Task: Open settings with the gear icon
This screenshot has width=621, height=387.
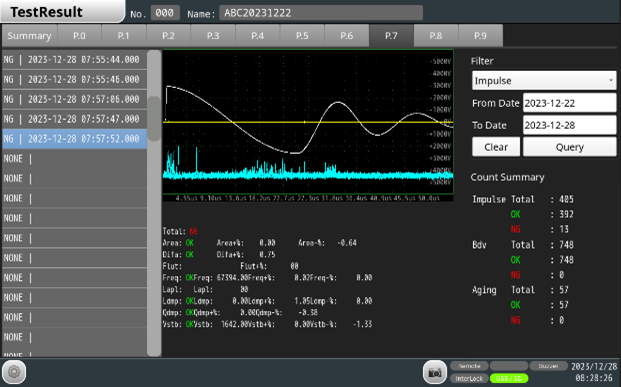Action: pos(14,372)
